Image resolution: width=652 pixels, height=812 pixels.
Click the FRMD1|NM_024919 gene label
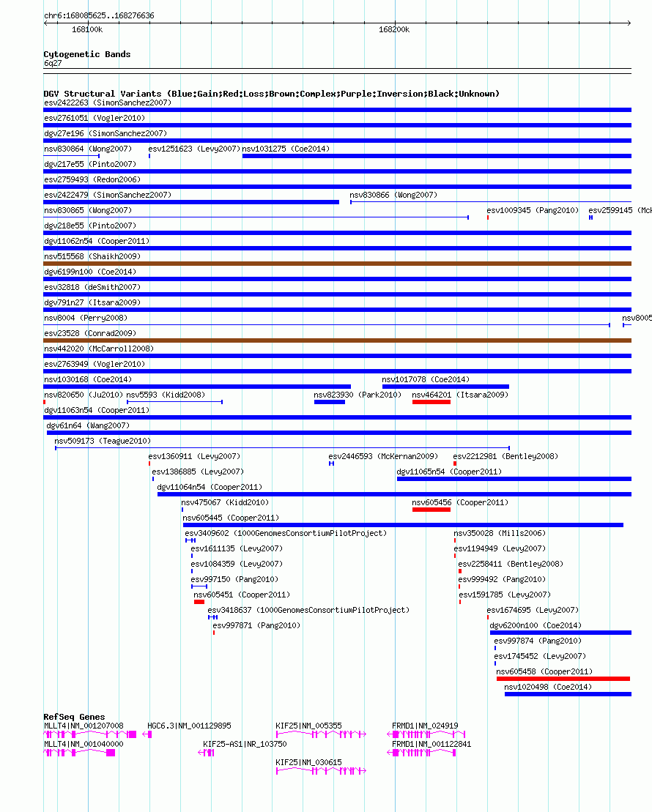[x=425, y=726]
